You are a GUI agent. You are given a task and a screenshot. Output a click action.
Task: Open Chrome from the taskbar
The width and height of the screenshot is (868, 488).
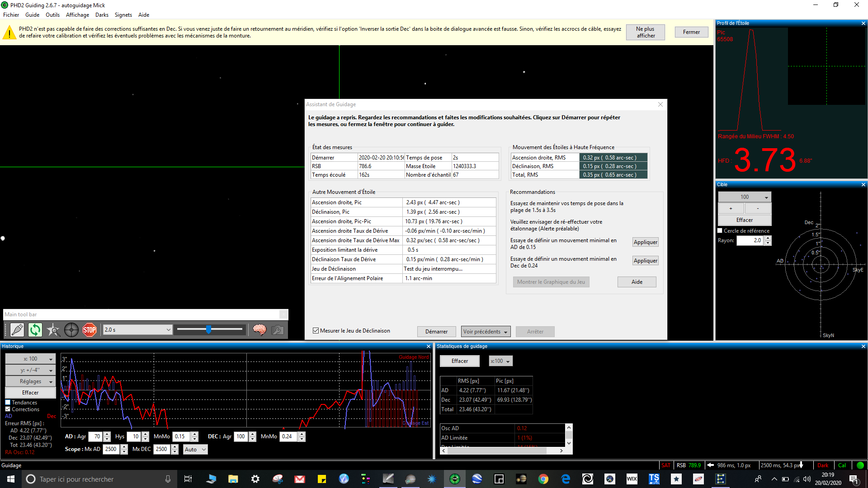tap(543, 479)
